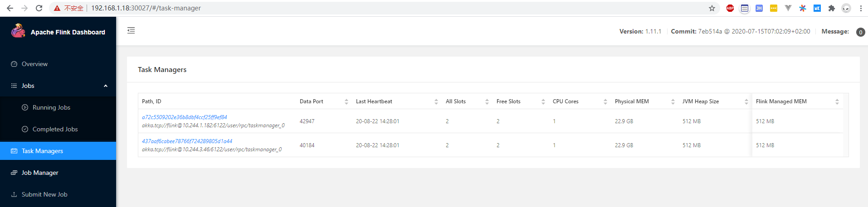Open the Chrome three-dot menu

coord(861,8)
